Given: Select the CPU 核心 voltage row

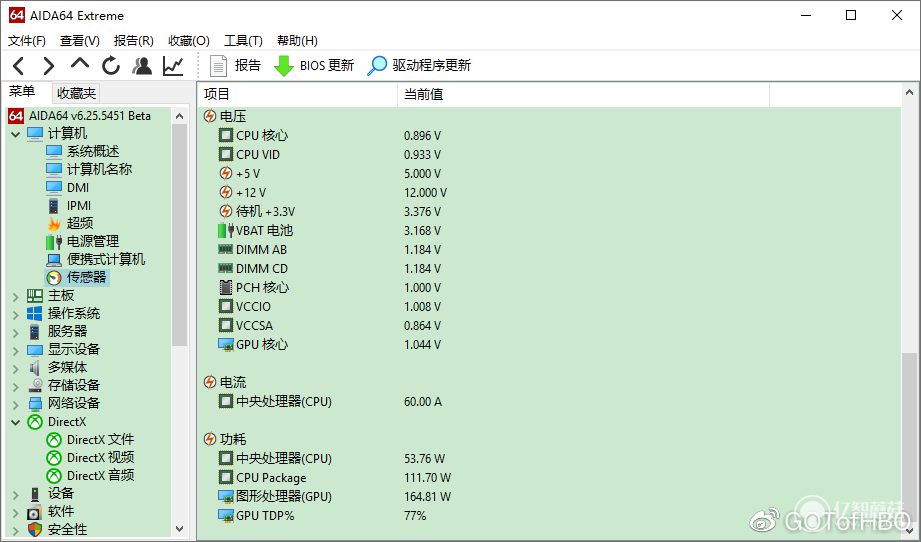Looking at the screenshot, I should click(549, 136).
